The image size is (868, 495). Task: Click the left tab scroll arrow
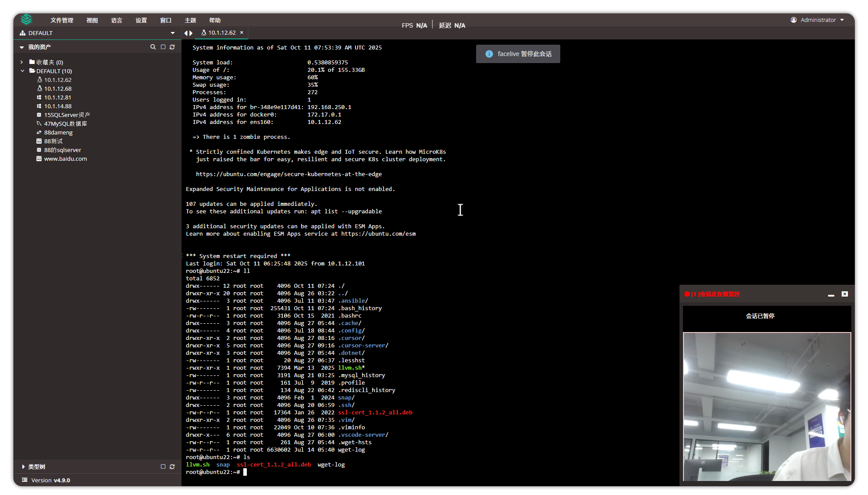(x=186, y=33)
